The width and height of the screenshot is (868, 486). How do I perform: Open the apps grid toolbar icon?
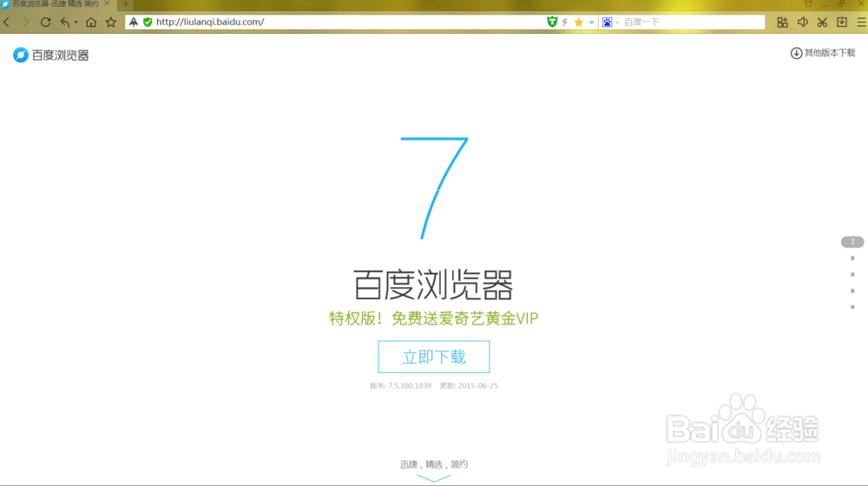[782, 23]
